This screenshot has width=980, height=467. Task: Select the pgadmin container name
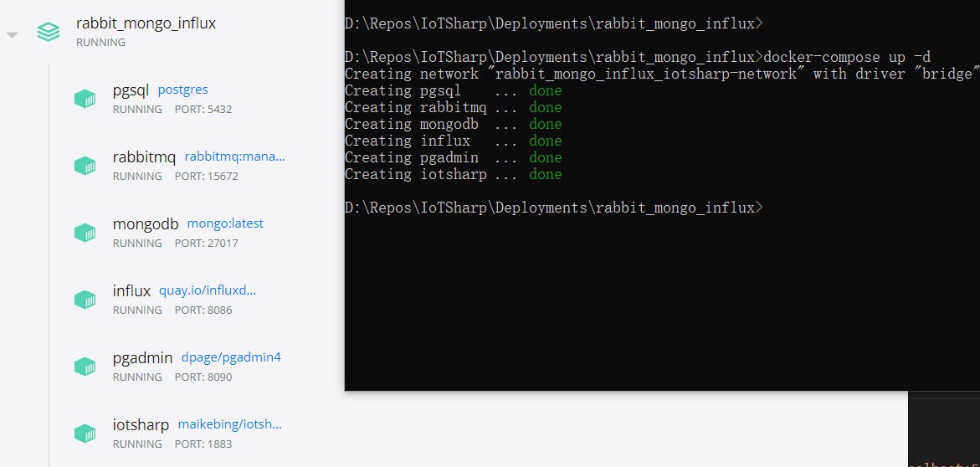click(142, 358)
